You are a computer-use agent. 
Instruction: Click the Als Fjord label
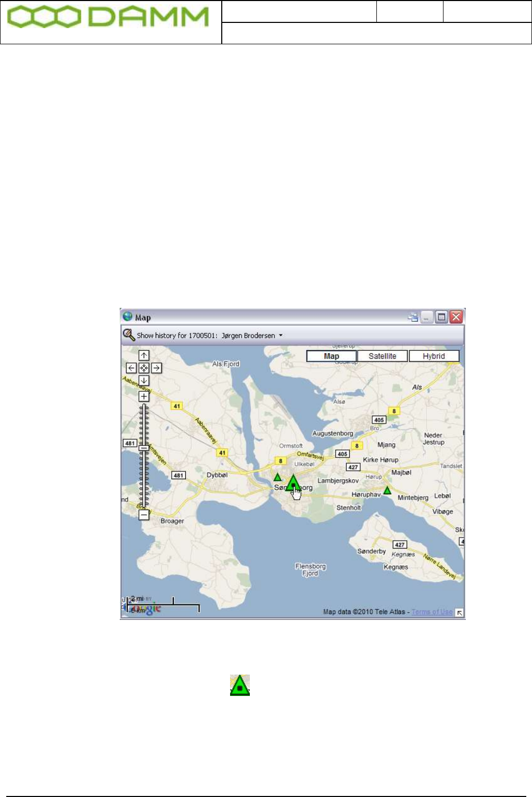(x=226, y=364)
